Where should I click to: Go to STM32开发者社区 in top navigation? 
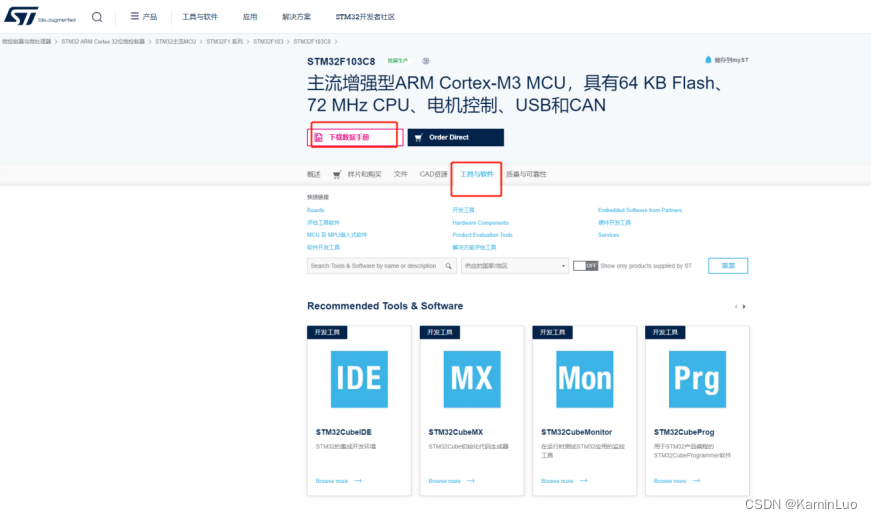[365, 17]
